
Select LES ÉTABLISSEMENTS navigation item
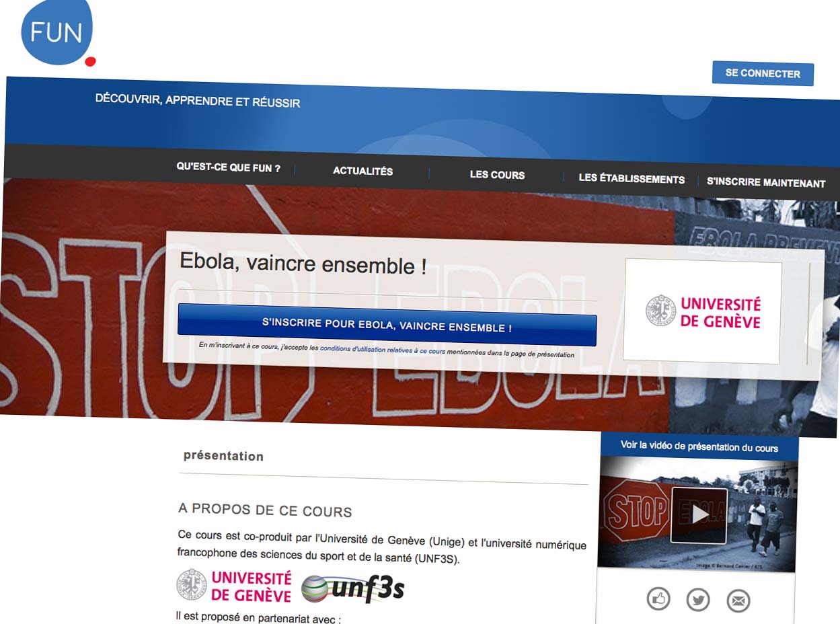632,180
